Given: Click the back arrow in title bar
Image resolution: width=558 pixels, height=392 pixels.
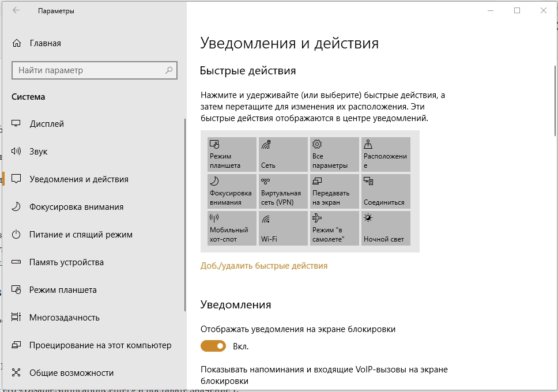Looking at the screenshot, I should point(16,10).
